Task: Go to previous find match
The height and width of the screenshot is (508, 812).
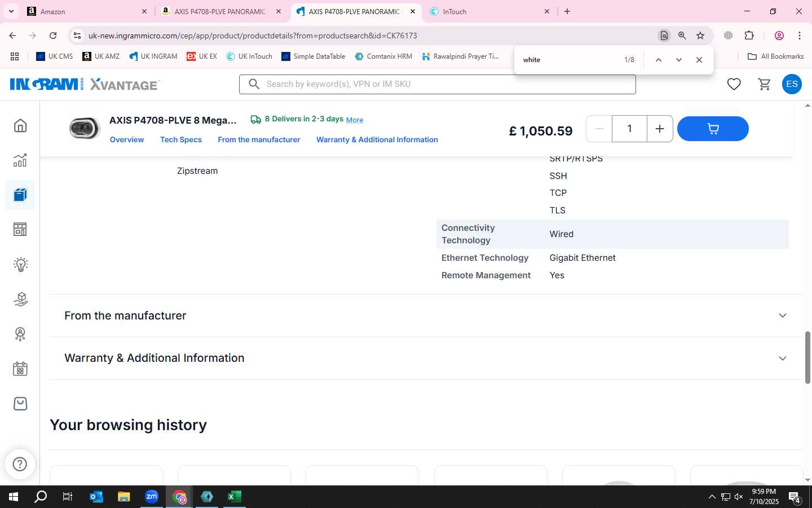Action: tap(658, 60)
